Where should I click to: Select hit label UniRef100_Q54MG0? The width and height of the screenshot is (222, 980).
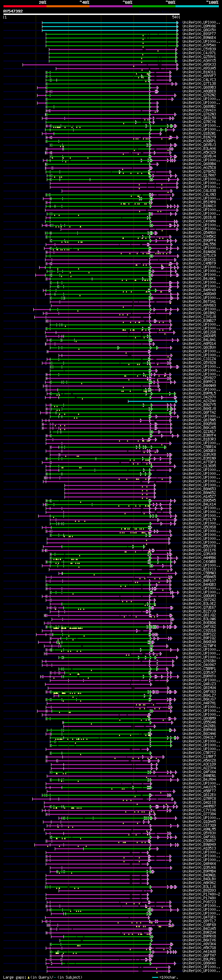[199, 233]
